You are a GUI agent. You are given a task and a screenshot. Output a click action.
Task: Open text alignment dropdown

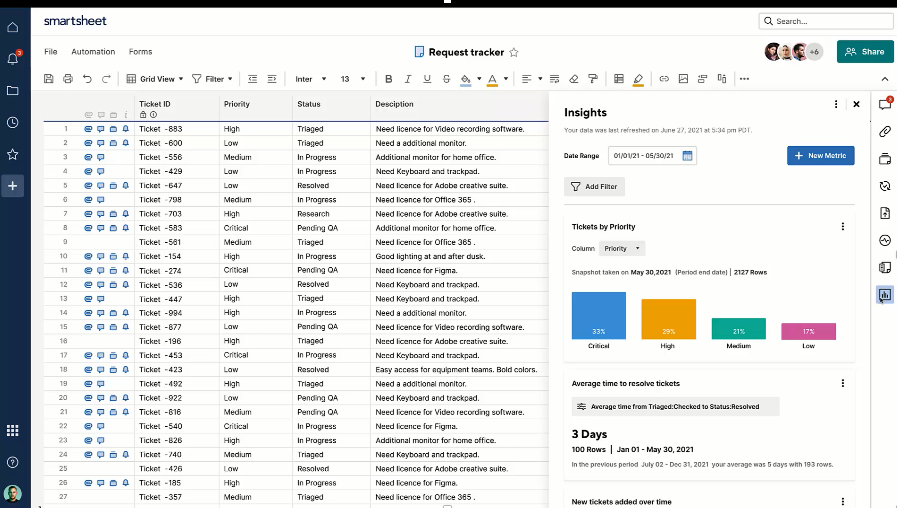(531, 79)
